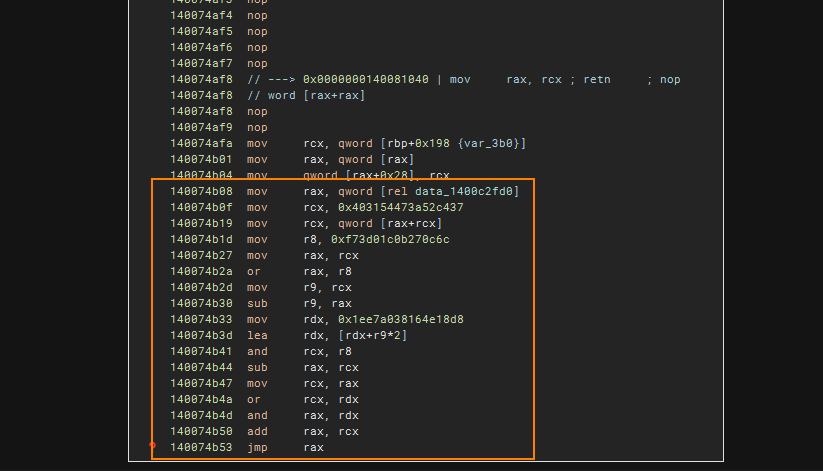
Task: Click the or mnemonic at 140074b2a
Action: click(254, 271)
